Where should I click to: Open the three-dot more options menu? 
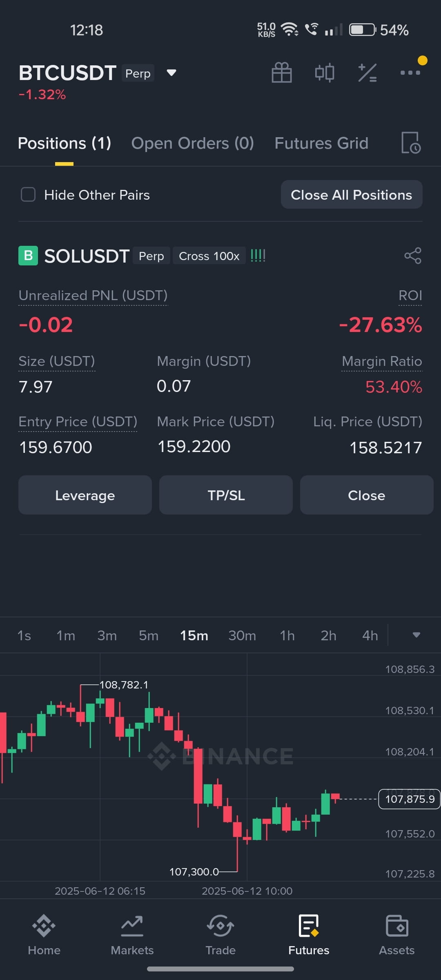click(x=410, y=73)
